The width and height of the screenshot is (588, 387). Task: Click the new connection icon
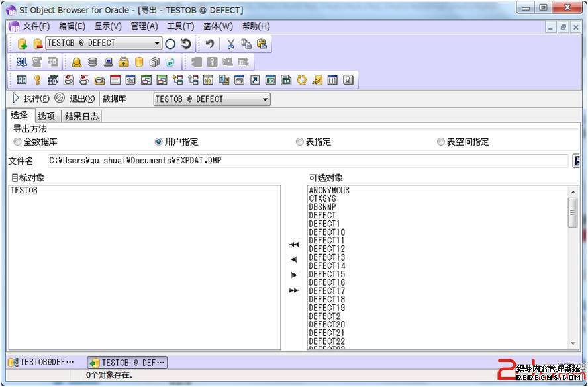tap(23, 44)
